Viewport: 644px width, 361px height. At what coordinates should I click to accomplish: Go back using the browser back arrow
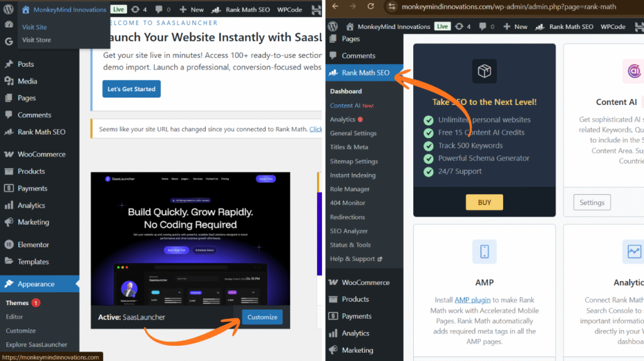[x=334, y=7]
